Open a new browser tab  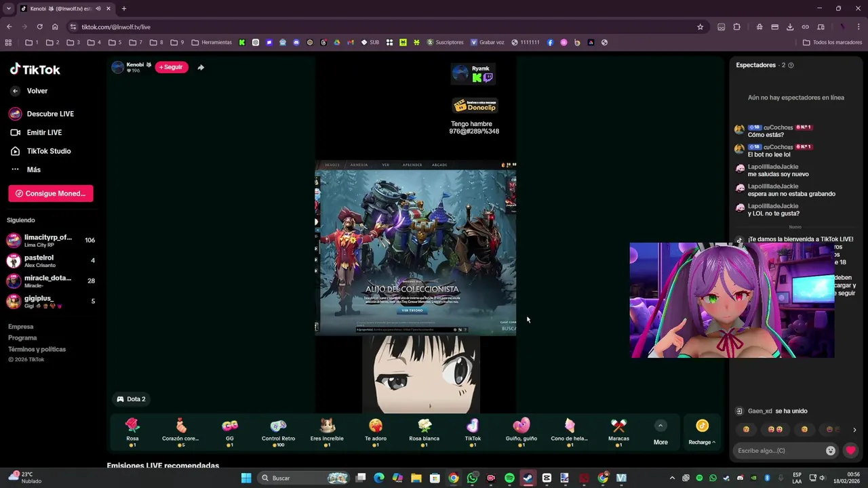coord(123,9)
